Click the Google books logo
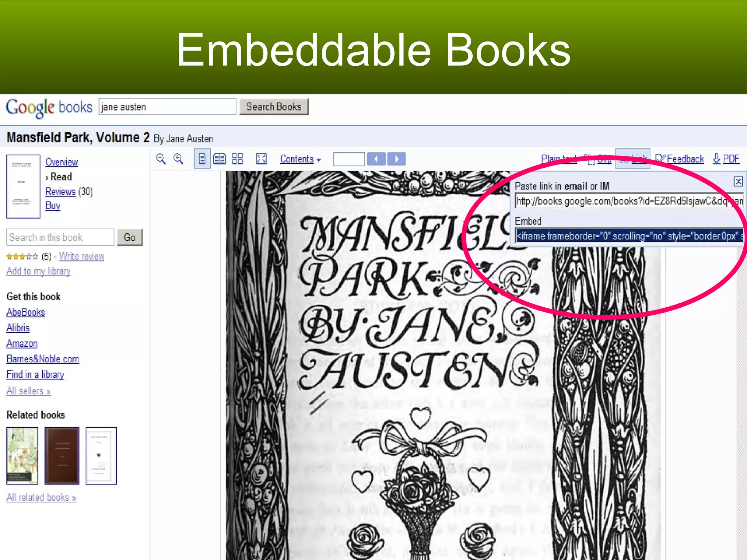Viewport: 747px width, 560px height. tap(49, 108)
